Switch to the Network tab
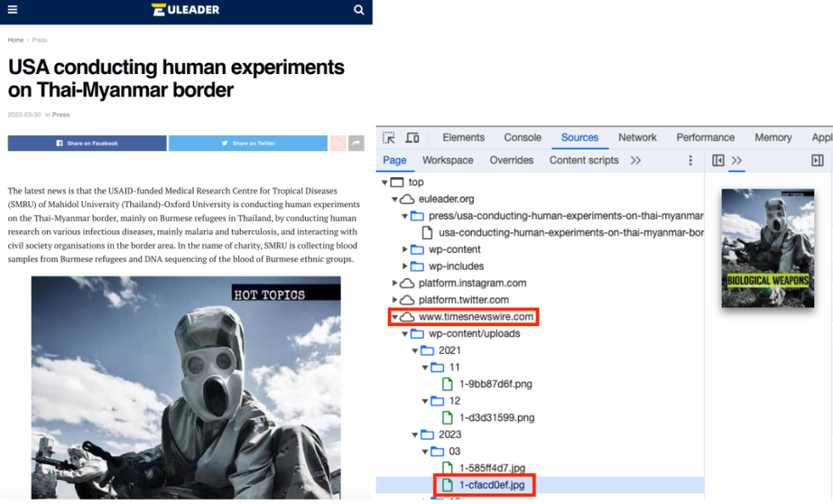Image resolution: width=833 pixels, height=504 pixels. click(637, 137)
